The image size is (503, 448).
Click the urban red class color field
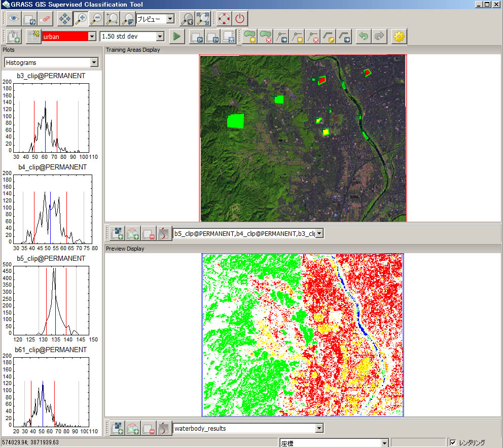(x=65, y=37)
